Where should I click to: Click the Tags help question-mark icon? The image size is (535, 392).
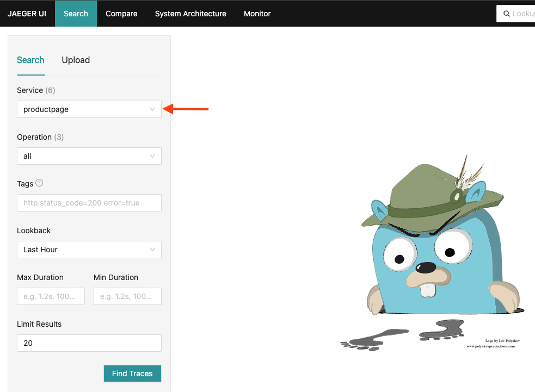[38, 183]
